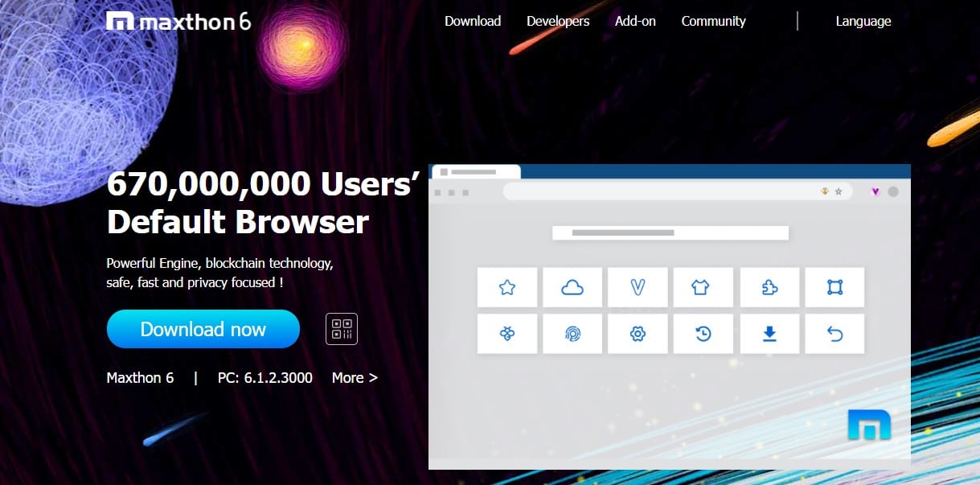Click the Powerful Engine, blockchain technology tagline

click(x=219, y=273)
